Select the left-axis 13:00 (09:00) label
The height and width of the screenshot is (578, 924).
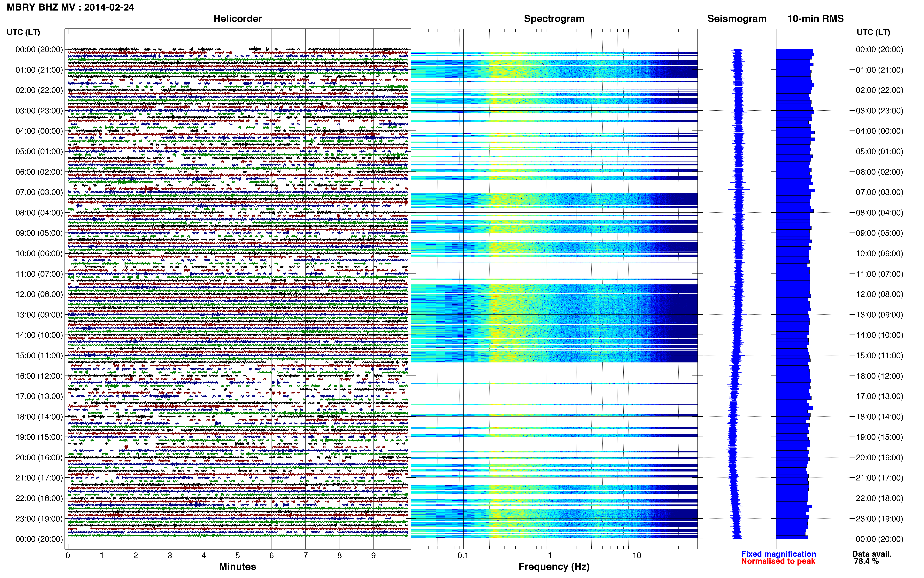coord(39,315)
